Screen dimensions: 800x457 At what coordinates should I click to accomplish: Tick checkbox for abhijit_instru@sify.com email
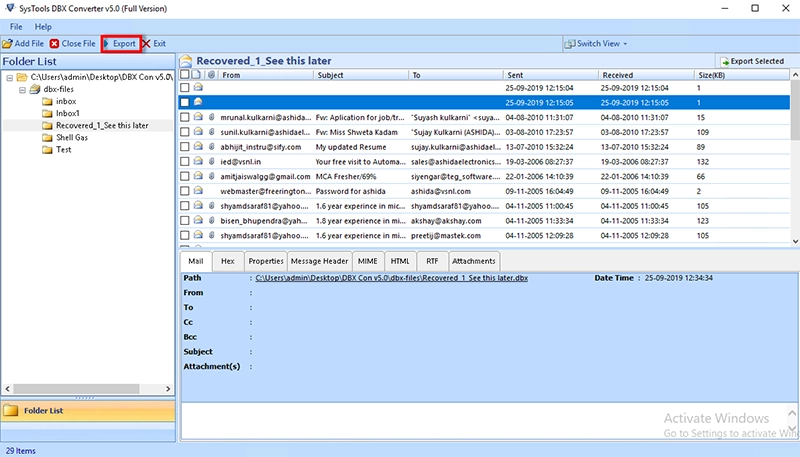pyautogui.click(x=185, y=147)
